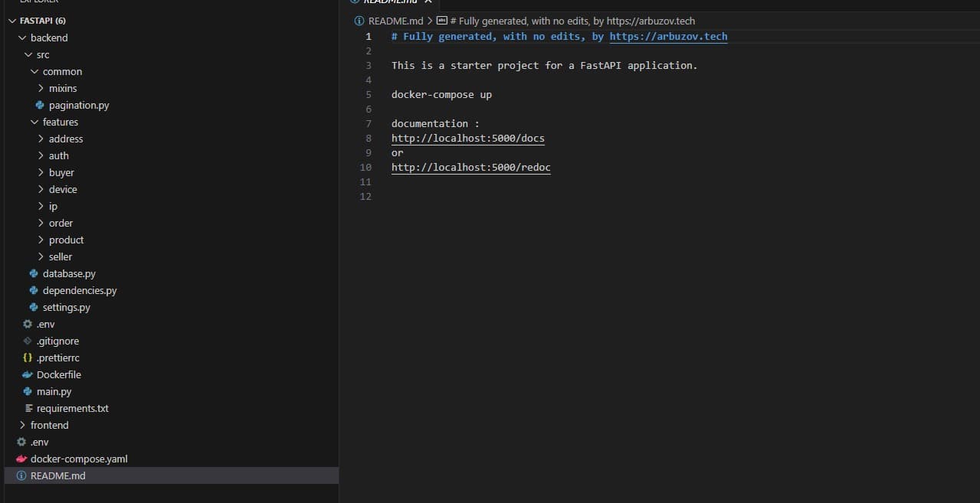Click the gear icon of root .env
This screenshot has width=980, height=503.
21,442
